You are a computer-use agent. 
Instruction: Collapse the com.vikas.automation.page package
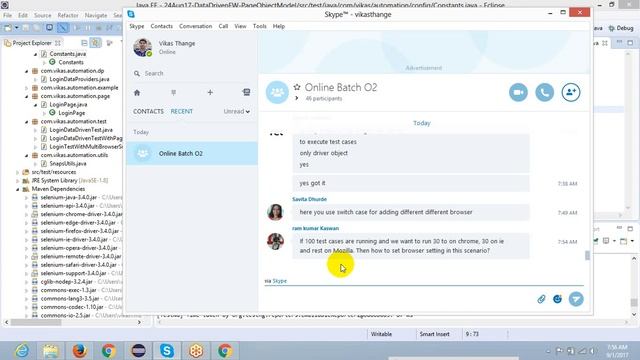pyautogui.click(x=27, y=96)
